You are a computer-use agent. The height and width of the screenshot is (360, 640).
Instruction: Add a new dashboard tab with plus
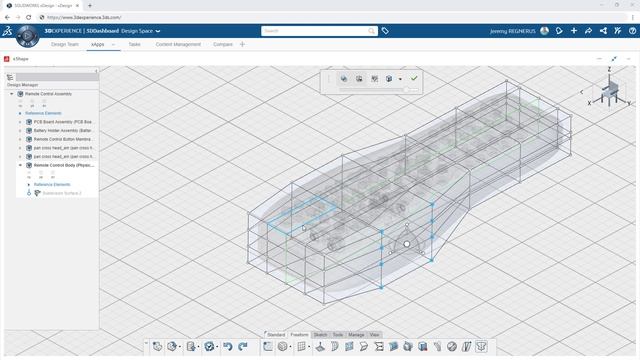242,44
